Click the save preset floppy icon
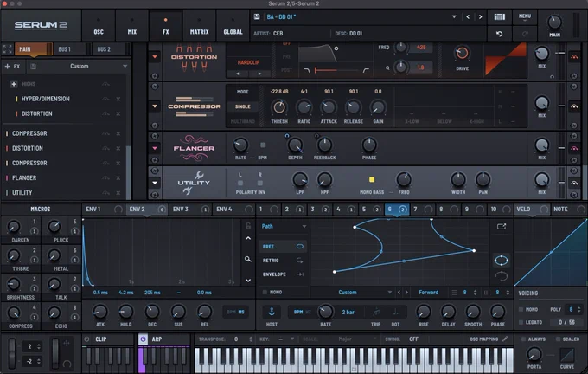Screen dimensions: 588x374 [257, 17]
